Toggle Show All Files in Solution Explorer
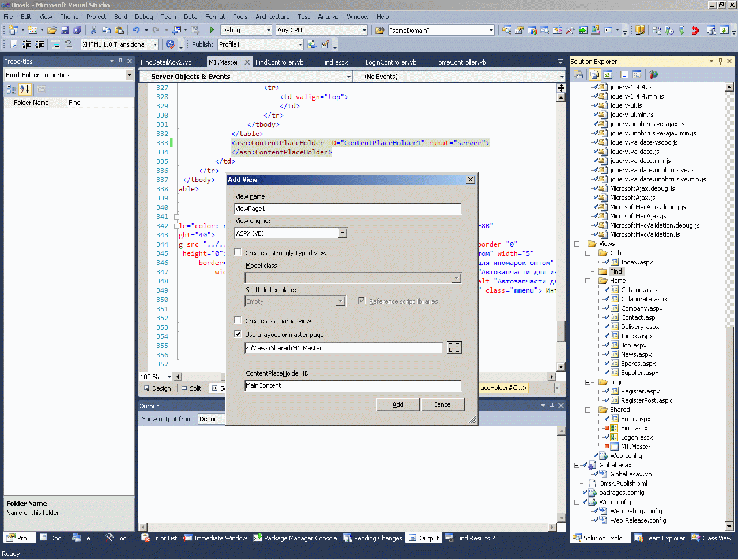 595,74
